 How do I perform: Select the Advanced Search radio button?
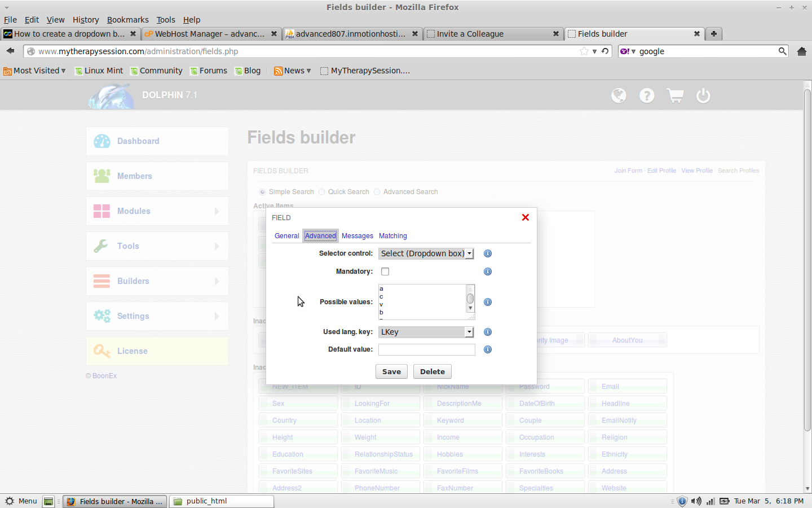click(377, 192)
